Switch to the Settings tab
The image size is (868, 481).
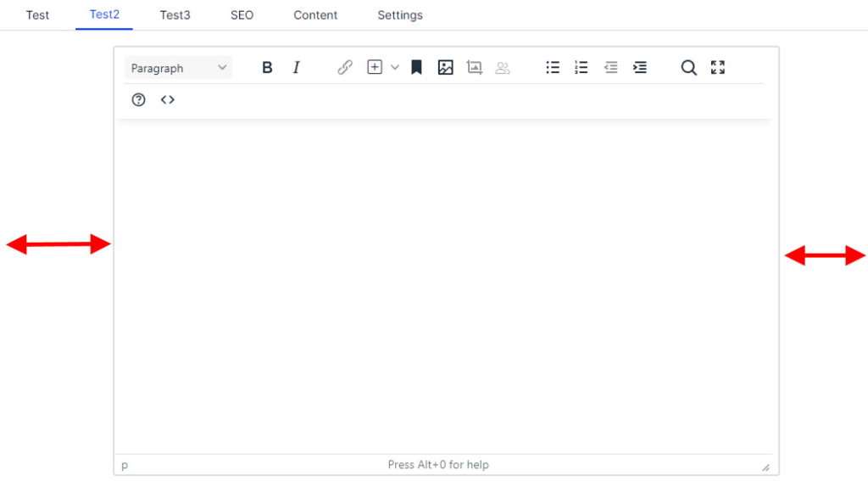click(400, 15)
